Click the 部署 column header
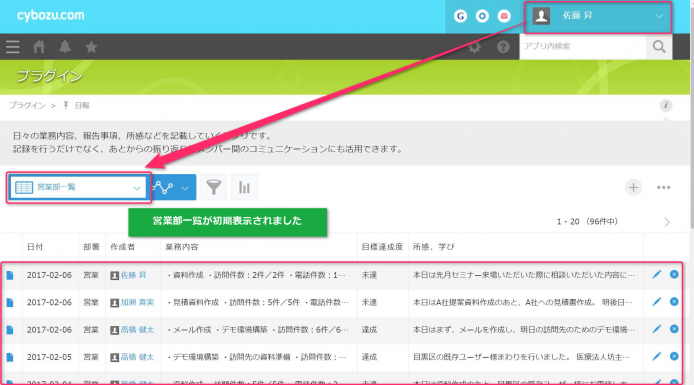Viewport: 694px width, 385px height. coord(91,247)
